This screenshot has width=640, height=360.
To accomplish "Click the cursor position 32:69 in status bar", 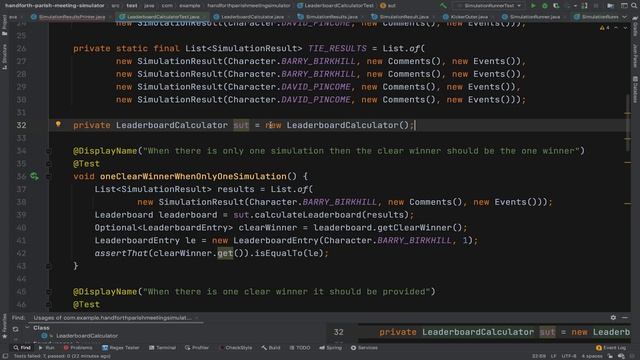I will click(539, 356).
